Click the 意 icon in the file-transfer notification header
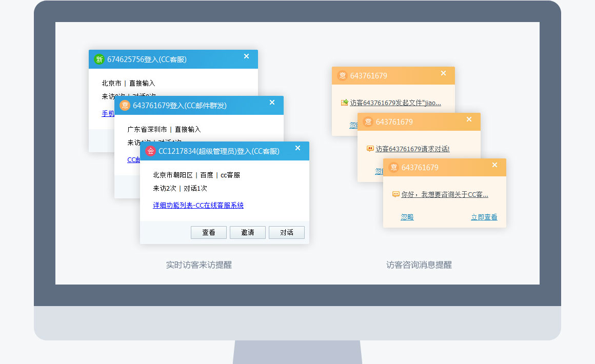The width and height of the screenshot is (595, 364). click(x=342, y=76)
